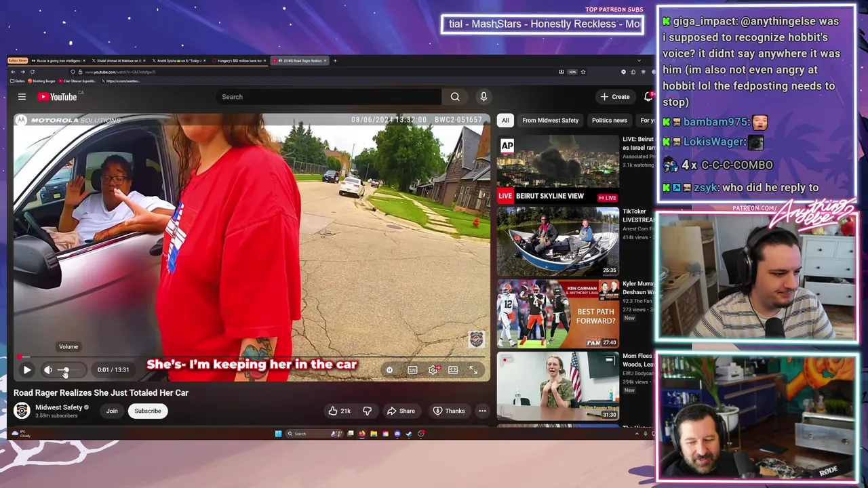Mute the video using speaker icon
This screenshot has height=488, width=868.
point(47,370)
